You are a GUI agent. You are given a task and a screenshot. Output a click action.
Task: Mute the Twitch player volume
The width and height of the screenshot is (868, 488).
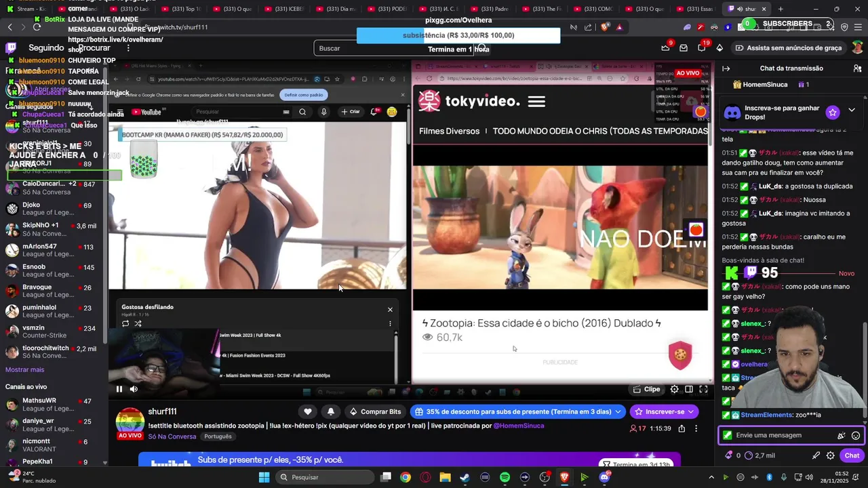tap(134, 389)
